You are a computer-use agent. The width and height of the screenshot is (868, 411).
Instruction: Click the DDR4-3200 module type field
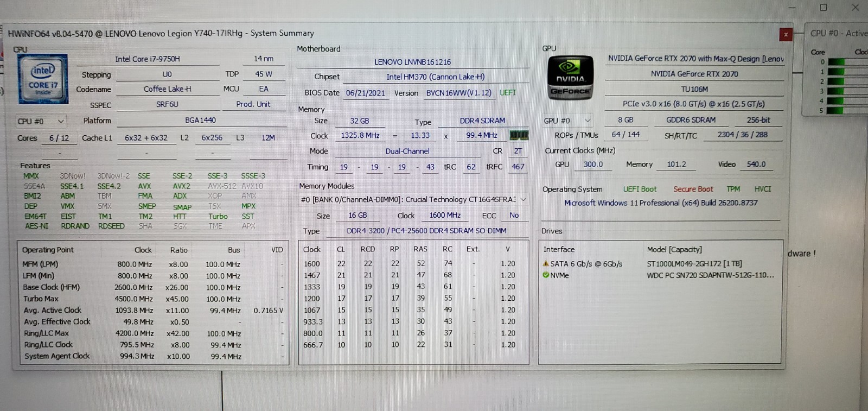click(426, 231)
